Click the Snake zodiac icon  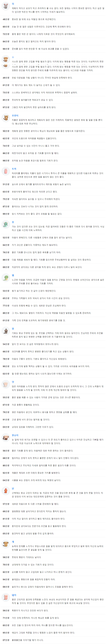coord(5,278)
